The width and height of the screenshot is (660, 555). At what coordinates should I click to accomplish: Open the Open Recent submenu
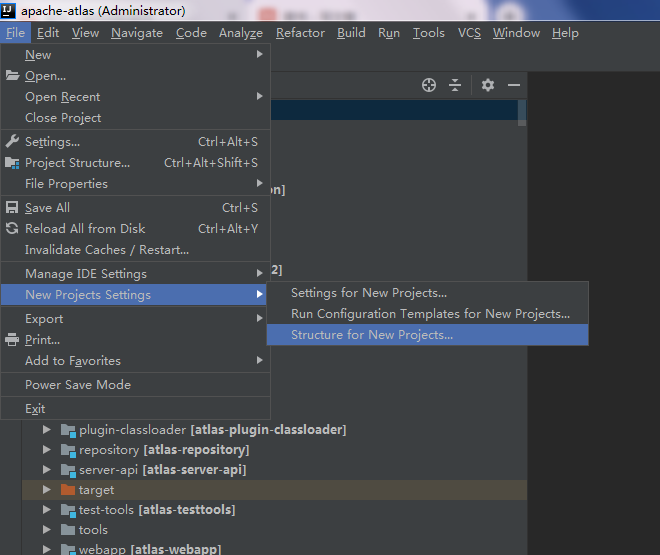coord(135,97)
